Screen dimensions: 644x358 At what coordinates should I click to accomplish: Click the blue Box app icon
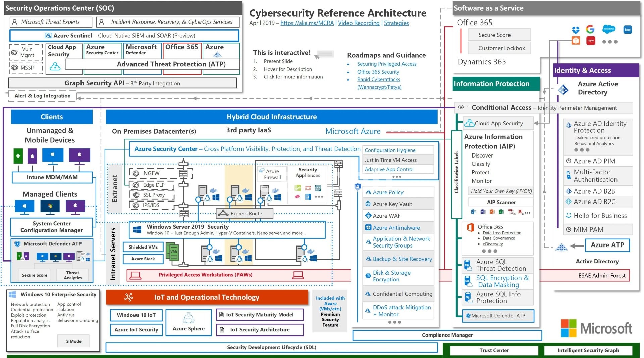click(x=628, y=30)
